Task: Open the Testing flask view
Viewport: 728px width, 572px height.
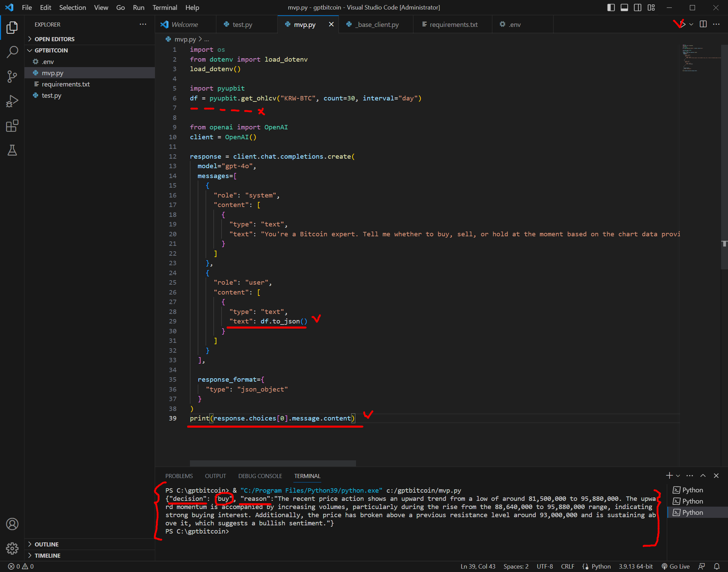Action: click(x=12, y=150)
